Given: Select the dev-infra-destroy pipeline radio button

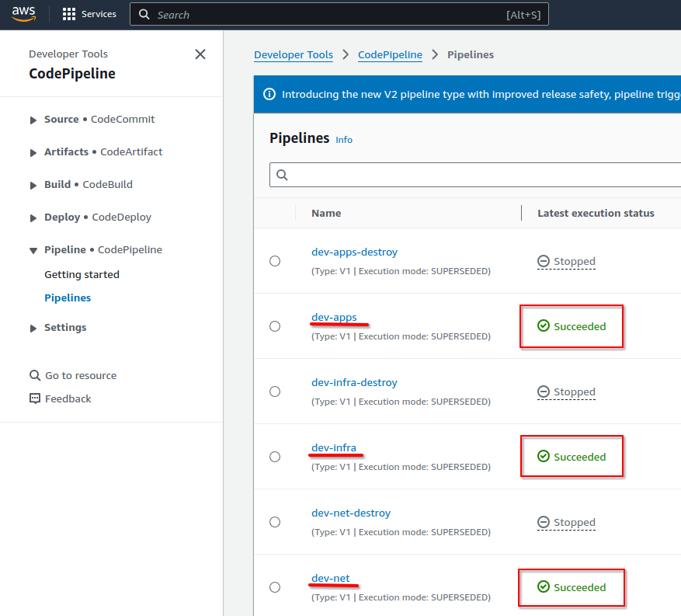Looking at the screenshot, I should (275, 392).
